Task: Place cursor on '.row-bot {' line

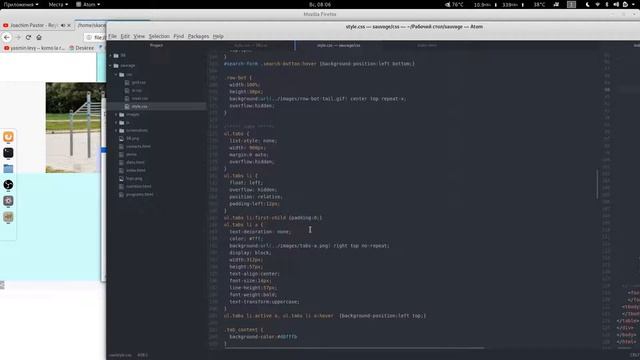Action: coord(238,78)
